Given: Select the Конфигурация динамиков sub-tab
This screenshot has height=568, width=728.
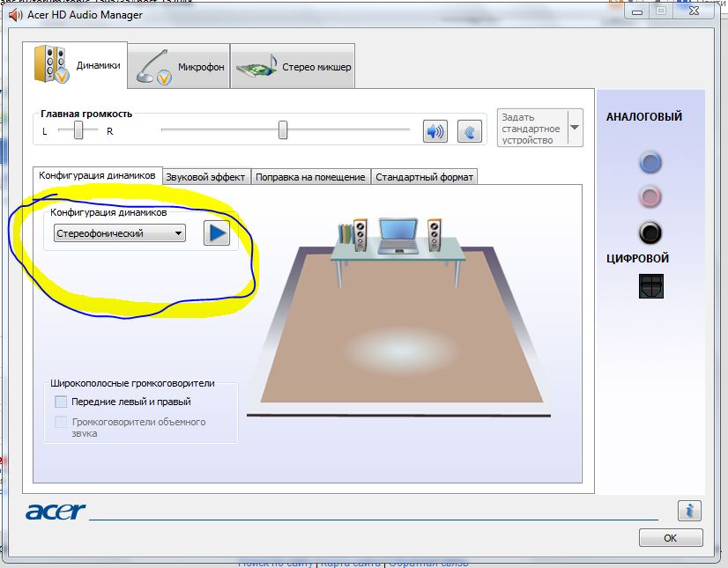Looking at the screenshot, I should pos(97,175).
